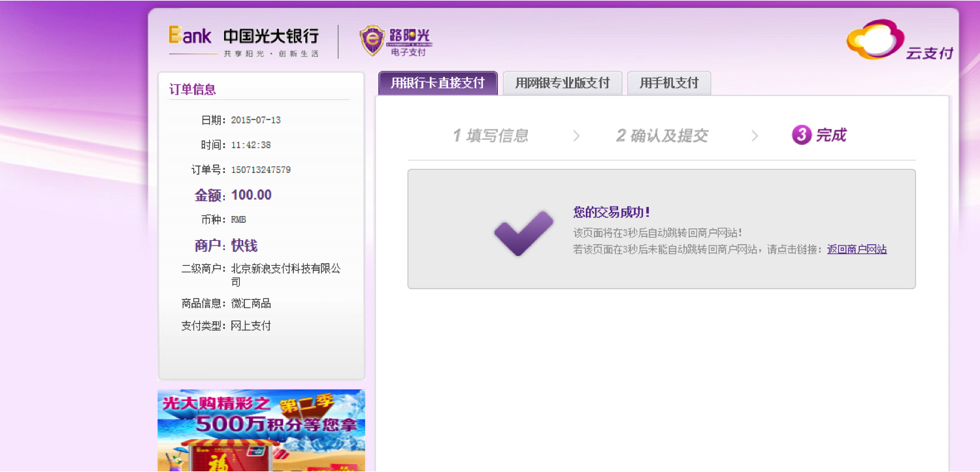Switch to the 用网银专业版支付 tab
The image size is (980, 472).
(x=562, y=83)
